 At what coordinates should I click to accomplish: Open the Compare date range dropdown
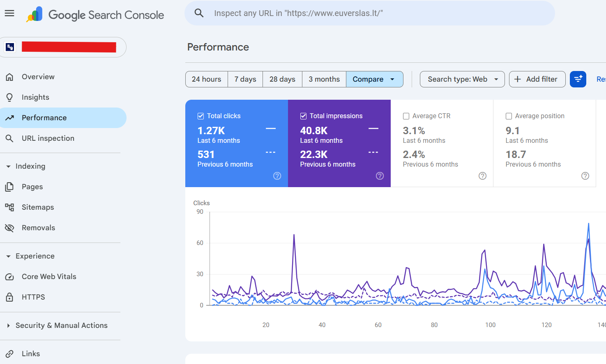coord(374,79)
